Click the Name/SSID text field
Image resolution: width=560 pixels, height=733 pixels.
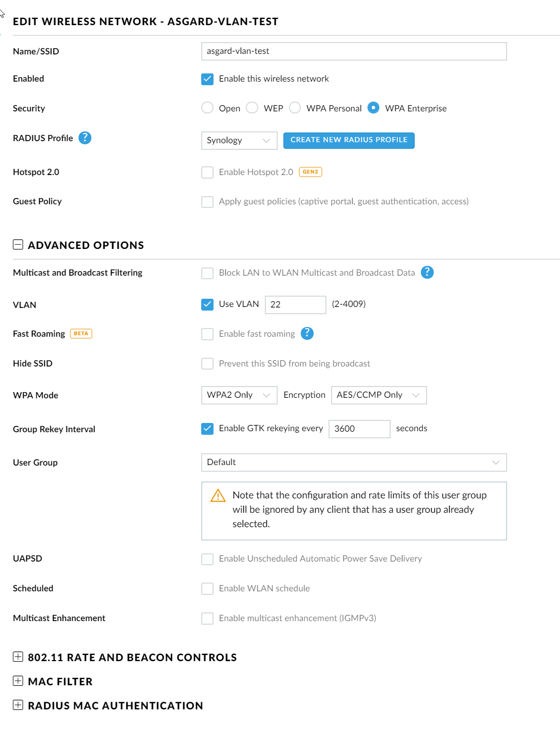(354, 51)
